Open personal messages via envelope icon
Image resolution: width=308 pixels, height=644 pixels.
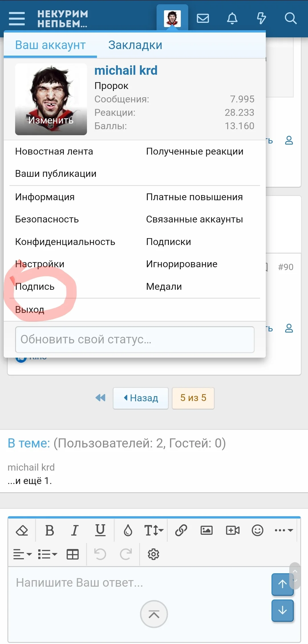point(203,19)
